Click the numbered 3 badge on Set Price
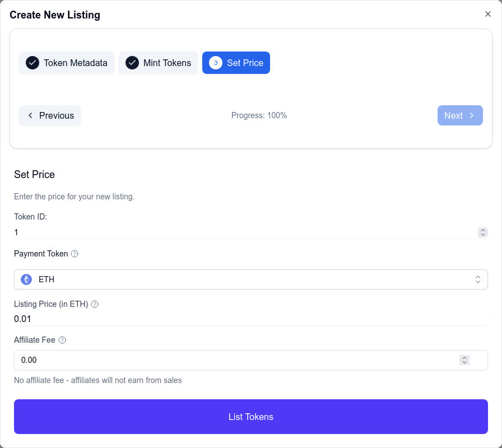Screen dimensions: 502x448 tap(215, 63)
